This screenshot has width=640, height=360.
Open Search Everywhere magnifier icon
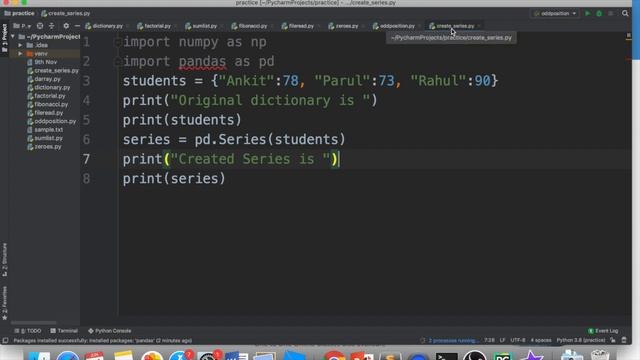pyautogui.click(x=625, y=13)
